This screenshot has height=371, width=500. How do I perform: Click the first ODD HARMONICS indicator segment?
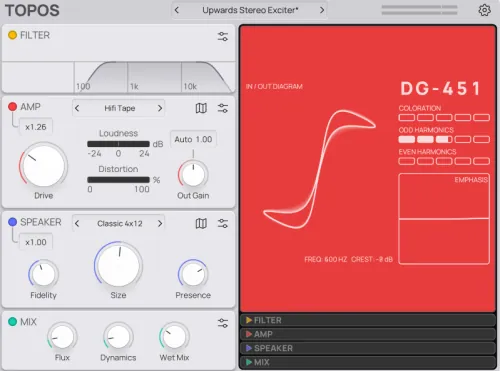(407, 139)
